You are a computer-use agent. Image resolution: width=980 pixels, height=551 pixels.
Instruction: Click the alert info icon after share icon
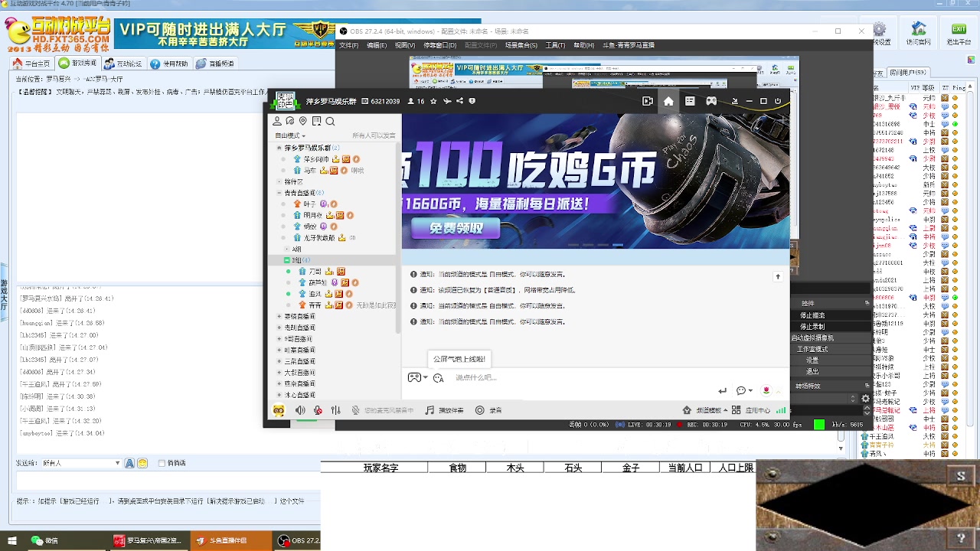pyautogui.click(x=472, y=101)
